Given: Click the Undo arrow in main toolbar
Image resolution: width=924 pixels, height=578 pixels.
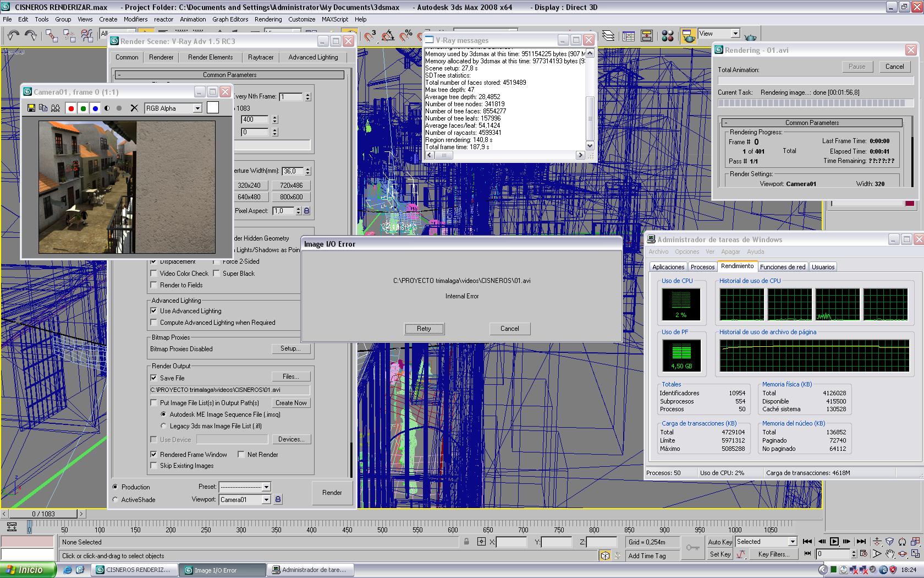Looking at the screenshot, I should point(13,36).
